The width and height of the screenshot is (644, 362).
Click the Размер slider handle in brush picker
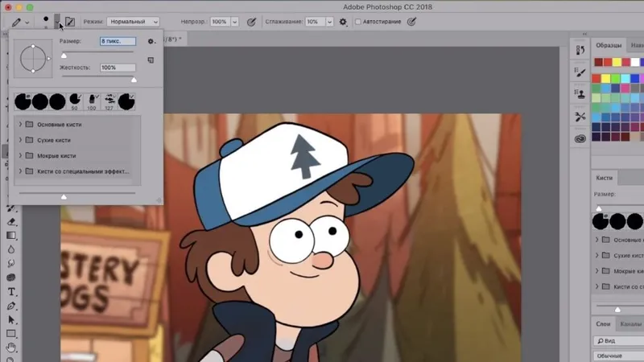point(64,56)
